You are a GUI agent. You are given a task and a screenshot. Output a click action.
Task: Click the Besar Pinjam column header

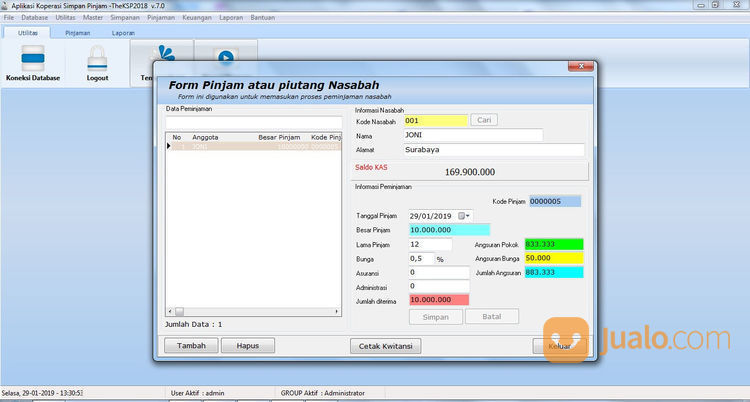coord(279,137)
